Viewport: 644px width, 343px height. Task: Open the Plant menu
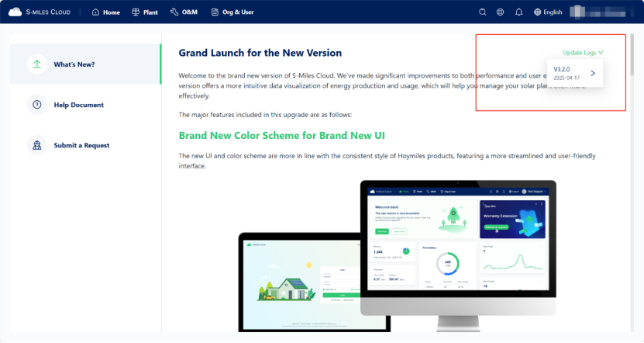[x=145, y=12]
